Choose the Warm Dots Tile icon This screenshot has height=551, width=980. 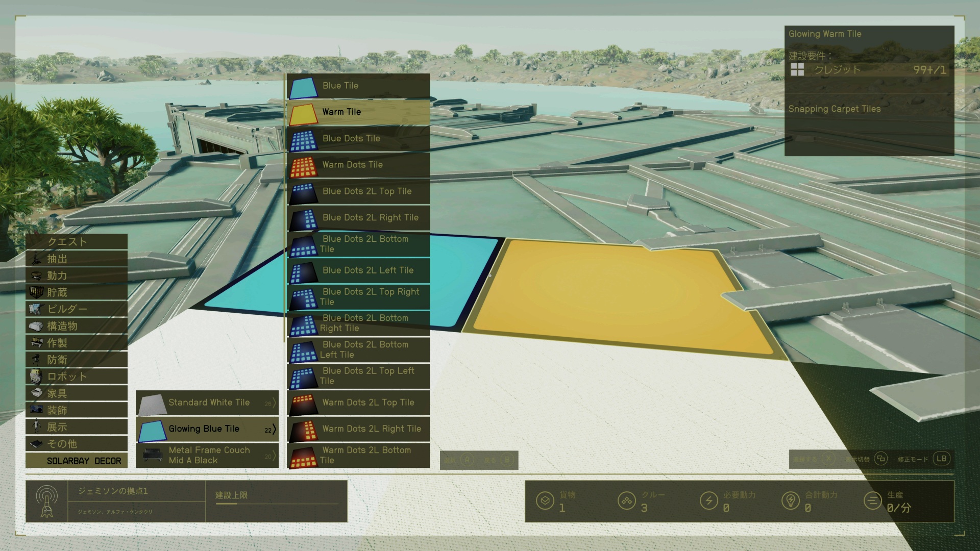pos(304,166)
